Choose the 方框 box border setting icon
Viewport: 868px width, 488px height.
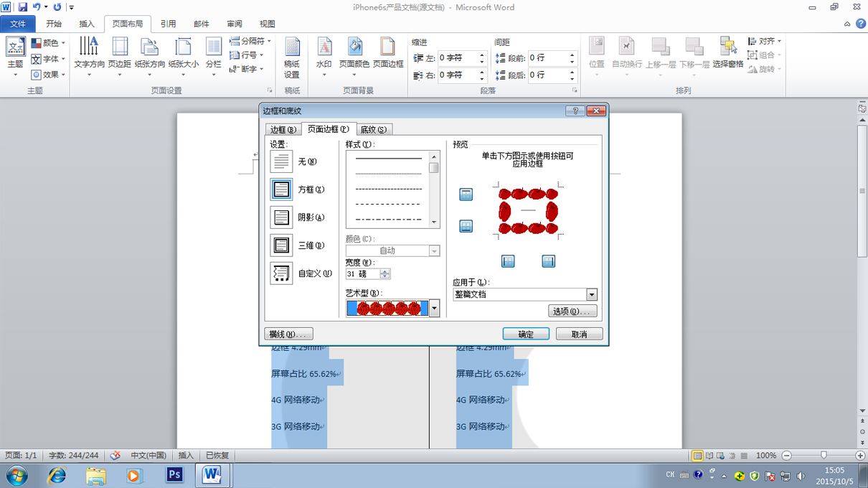281,189
